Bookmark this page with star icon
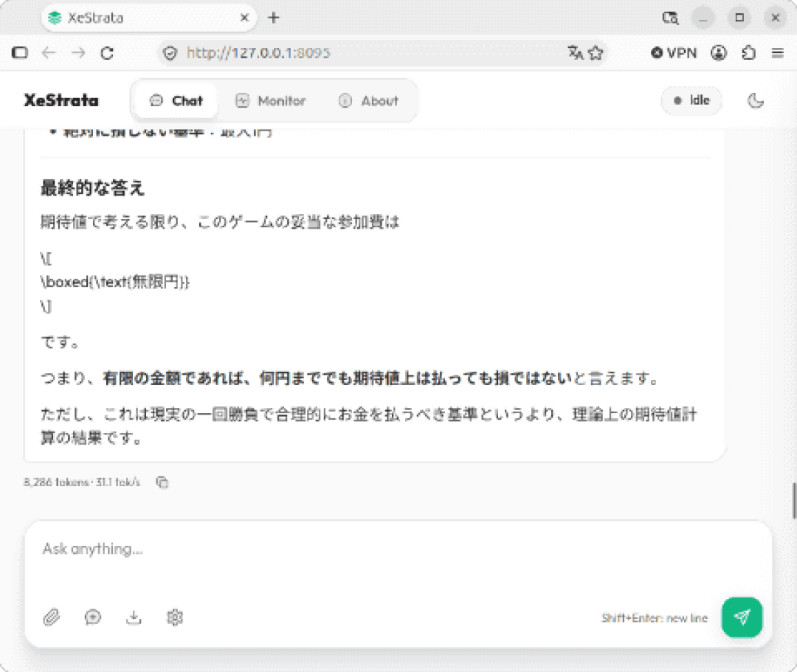 (x=596, y=53)
